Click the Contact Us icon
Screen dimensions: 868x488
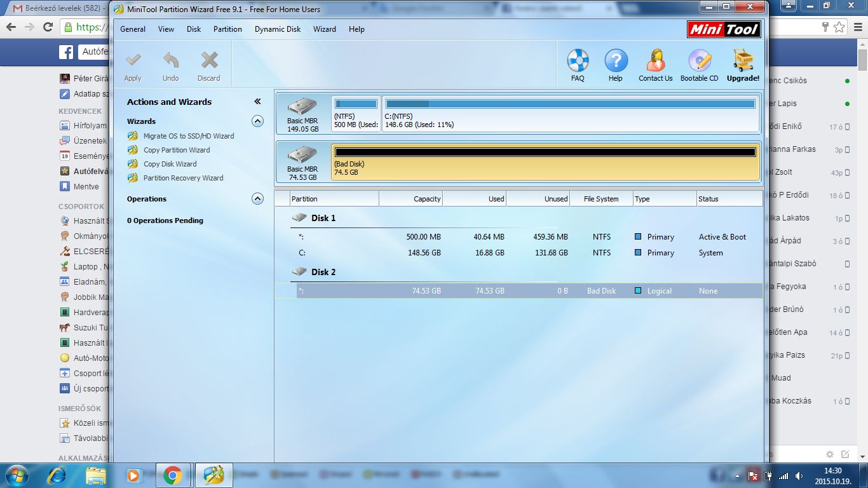(655, 61)
